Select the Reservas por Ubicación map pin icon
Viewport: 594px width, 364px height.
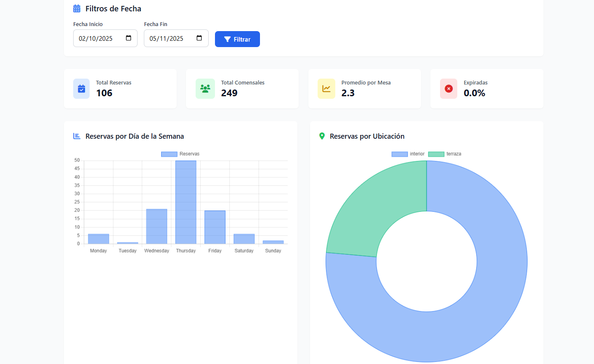tap(322, 136)
